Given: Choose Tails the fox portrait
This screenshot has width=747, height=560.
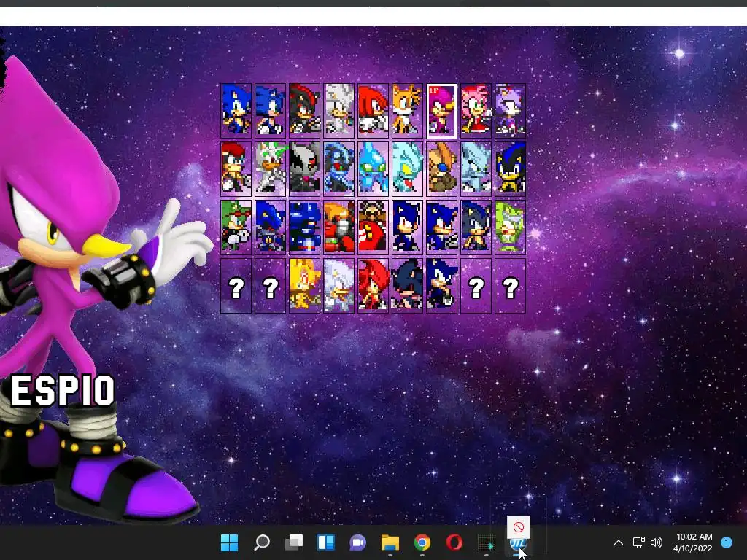Looking at the screenshot, I should [x=407, y=111].
